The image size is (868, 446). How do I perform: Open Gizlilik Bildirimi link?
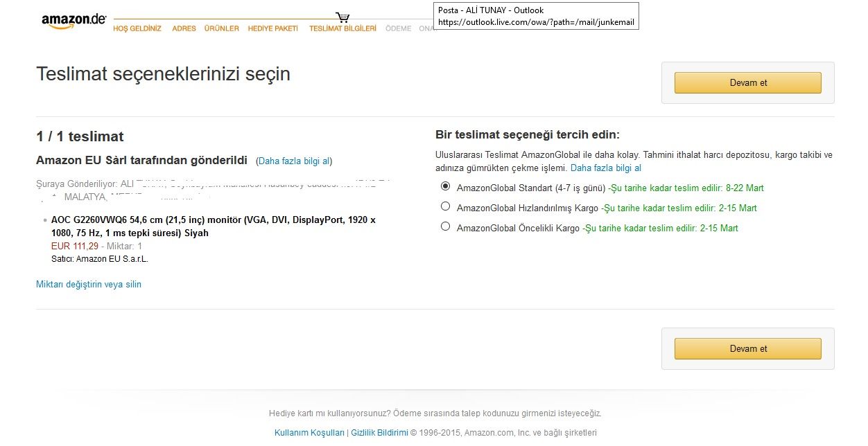click(x=379, y=433)
